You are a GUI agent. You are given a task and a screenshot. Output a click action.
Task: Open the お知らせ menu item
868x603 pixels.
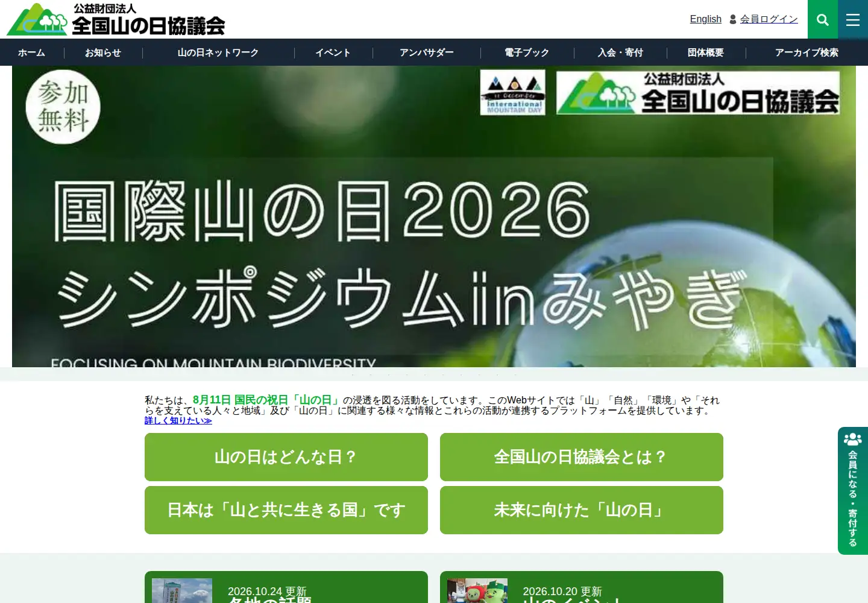click(x=103, y=52)
